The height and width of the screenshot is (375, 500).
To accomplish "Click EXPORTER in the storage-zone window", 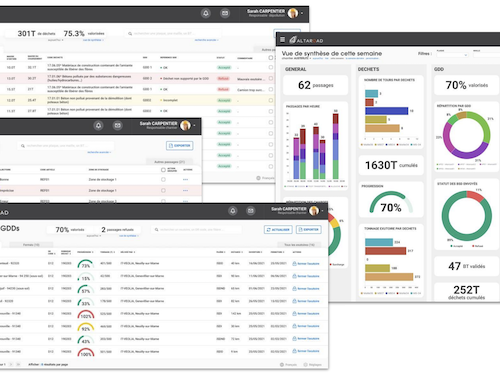I will 180,146.
